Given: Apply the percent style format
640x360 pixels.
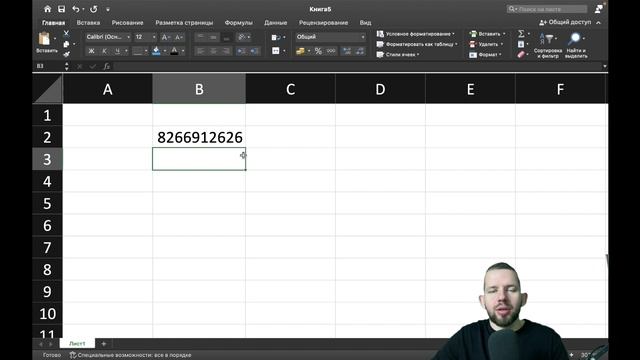Looking at the screenshot, I should coord(318,51).
